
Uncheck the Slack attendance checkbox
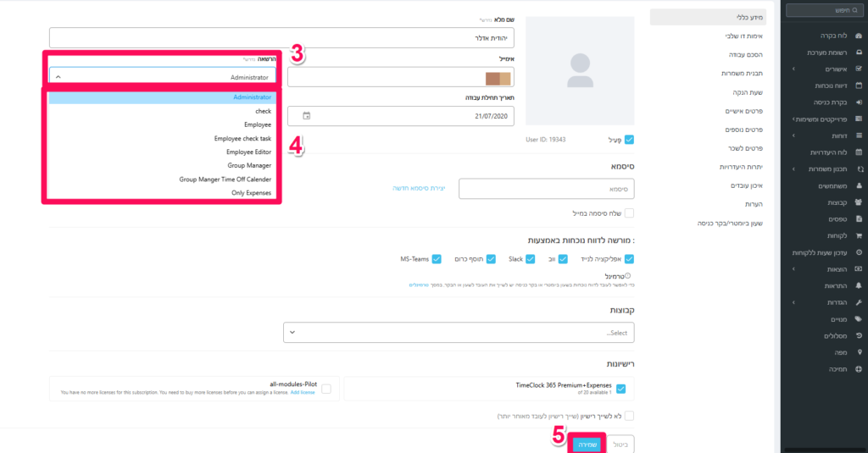530,259
